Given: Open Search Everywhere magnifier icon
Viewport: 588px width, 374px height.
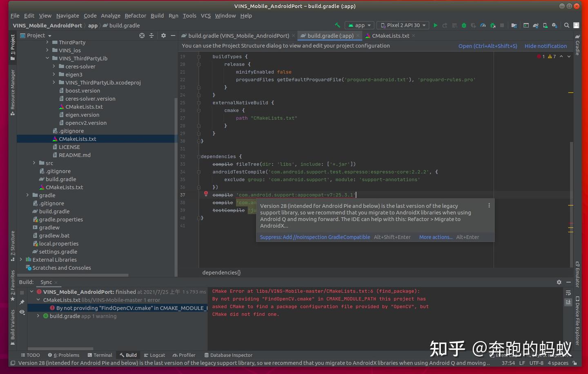Looking at the screenshot, I should (x=567, y=25).
